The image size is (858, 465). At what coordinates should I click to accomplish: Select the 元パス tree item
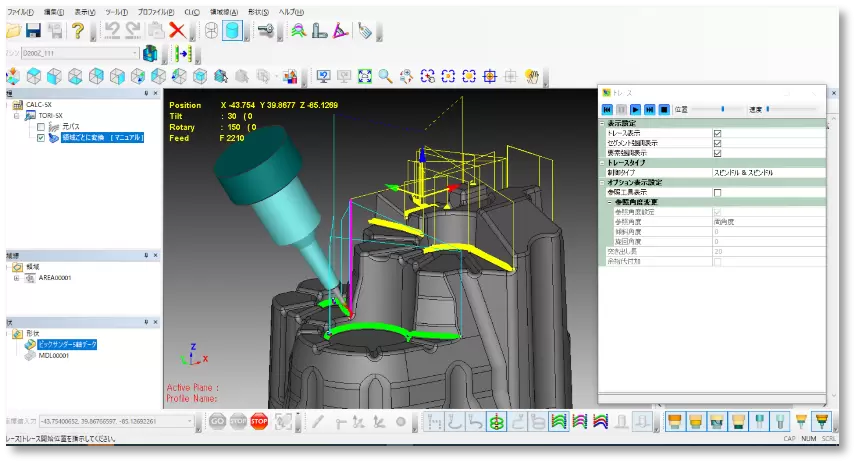click(72, 127)
